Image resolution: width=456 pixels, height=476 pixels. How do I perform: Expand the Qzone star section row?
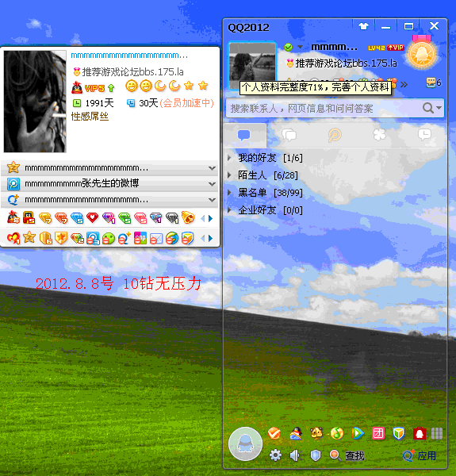click(x=109, y=167)
